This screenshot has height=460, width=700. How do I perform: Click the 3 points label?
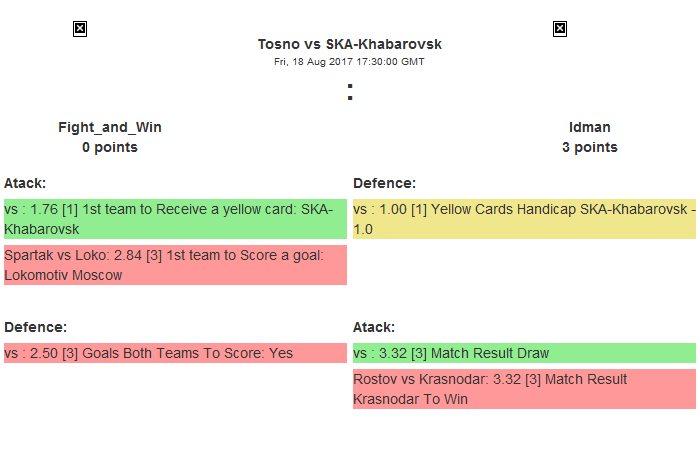(x=590, y=147)
